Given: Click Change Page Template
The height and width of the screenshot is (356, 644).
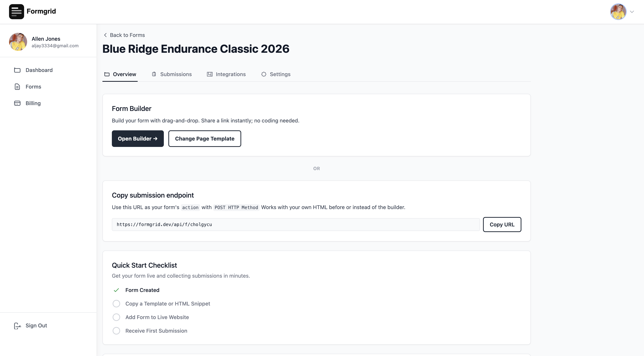Looking at the screenshot, I should click(204, 138).
